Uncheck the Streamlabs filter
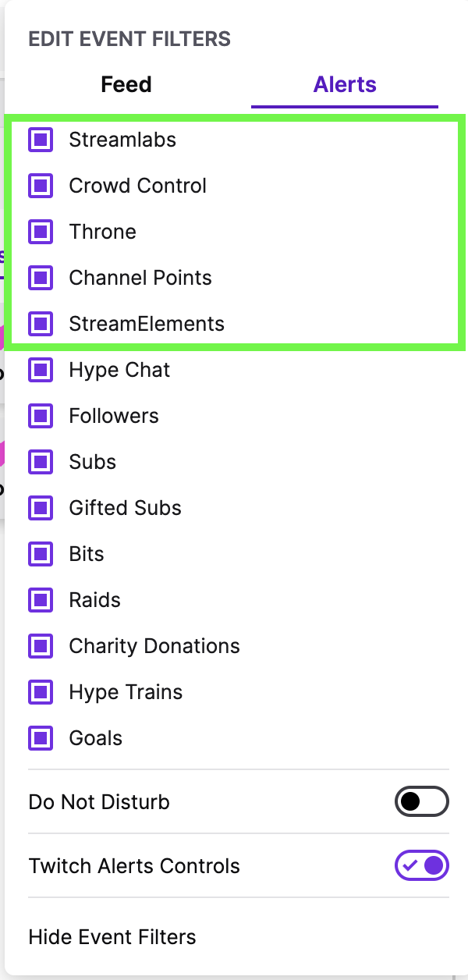Screen dimensions: 468x980 point(40,140)
